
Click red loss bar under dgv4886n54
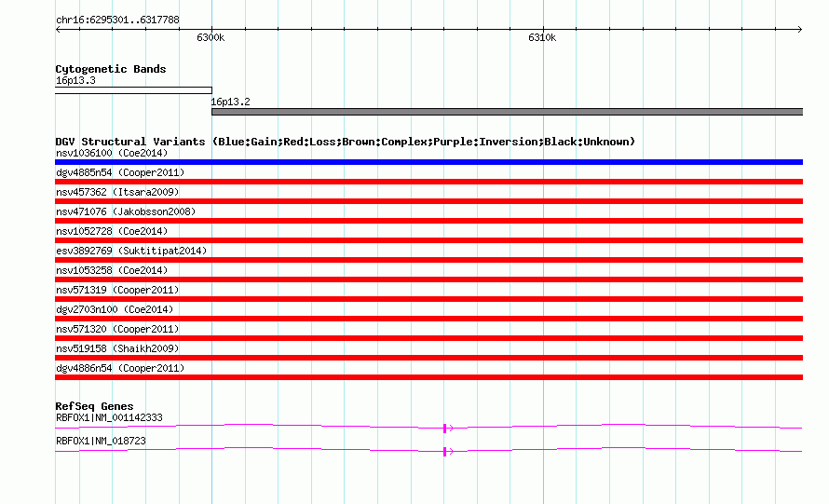coord(428,377)
